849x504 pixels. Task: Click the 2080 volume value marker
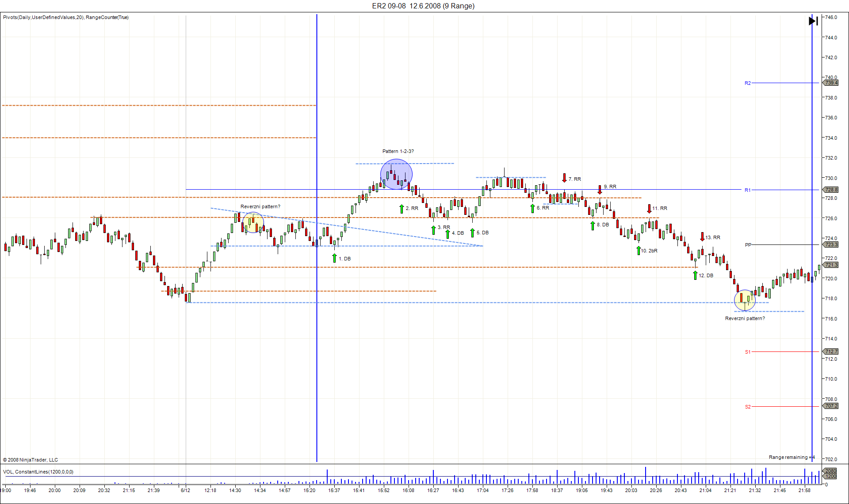[831, 471]
